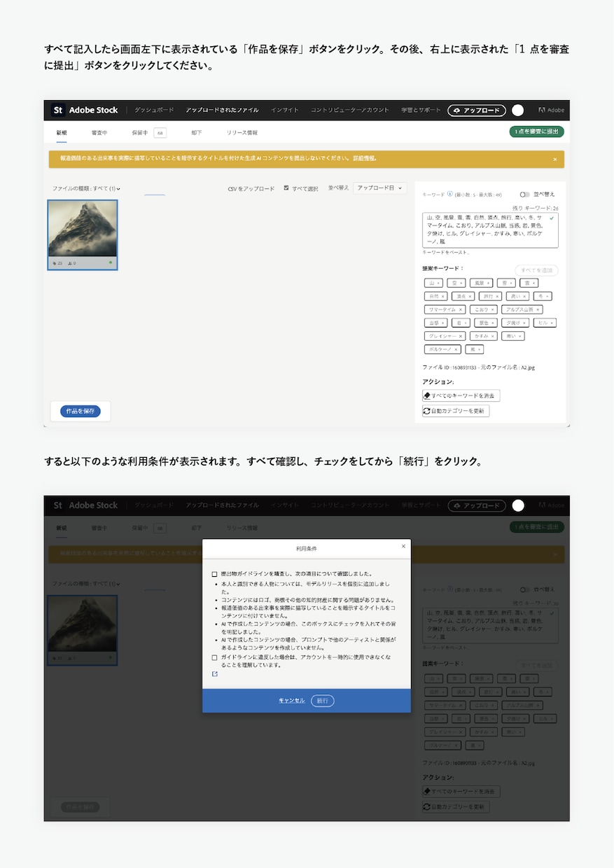Toggle the 並べ替え keyword switch in first screenshot
The image size is (614, 868).
point(524,194)
